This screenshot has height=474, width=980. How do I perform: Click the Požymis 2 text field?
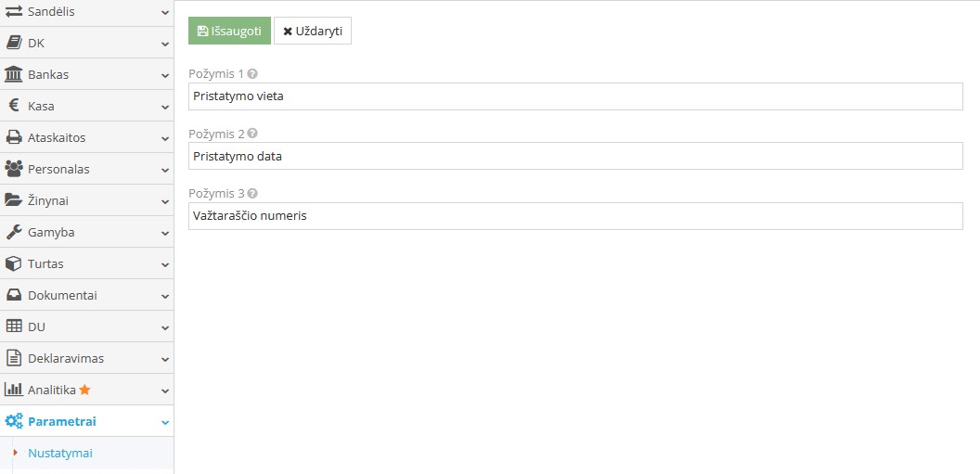[575, 156]
